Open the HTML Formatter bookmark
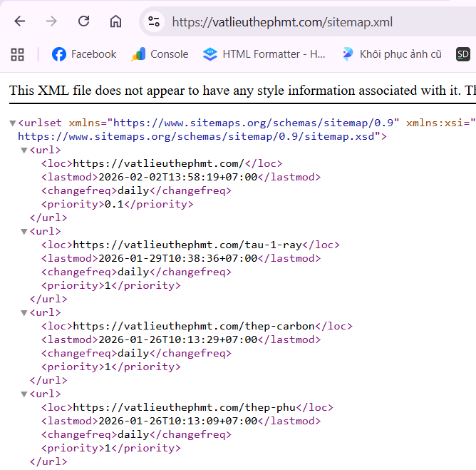Image resolution: width=476 pixels, height=470 pixels. click(264, 54)
